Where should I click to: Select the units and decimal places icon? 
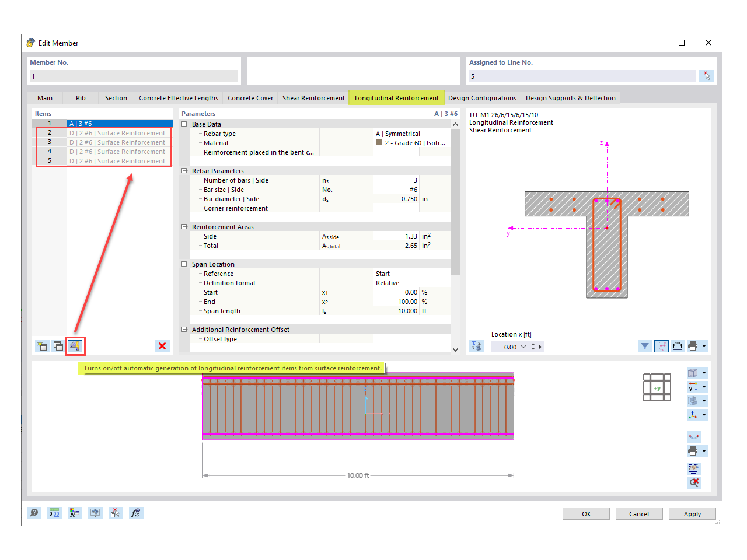click(54, 513)
